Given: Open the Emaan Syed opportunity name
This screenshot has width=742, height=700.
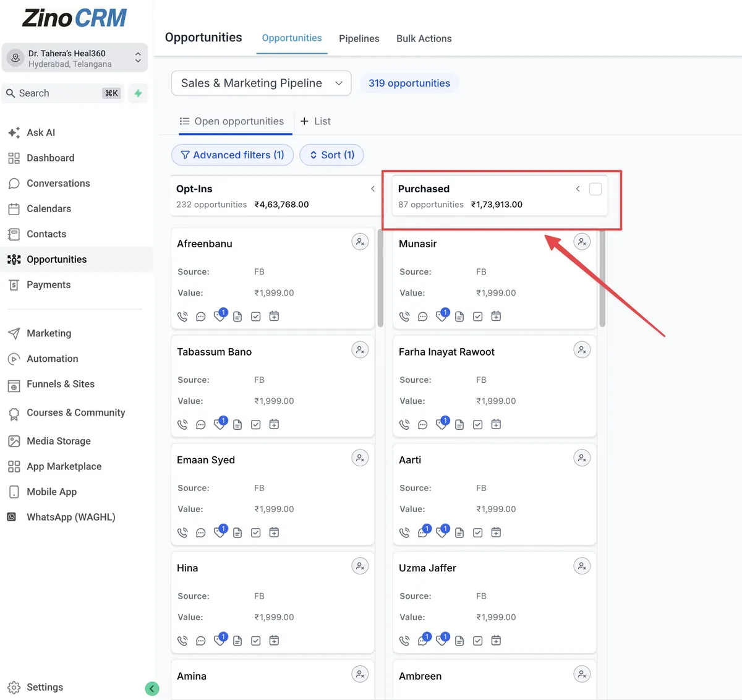Looking at the screenshot, I should 206,460.
